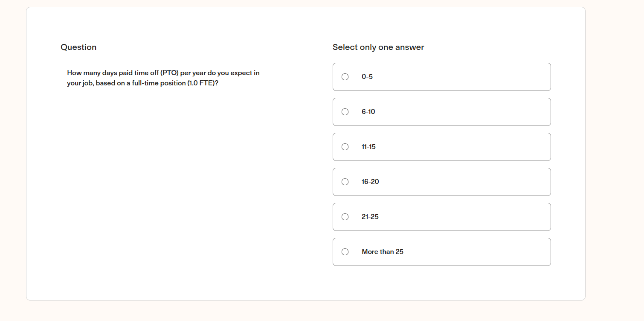Screen dimensions: 644x321
Task: Select the 16-20 radio button
Action: (x=345, y=182)
